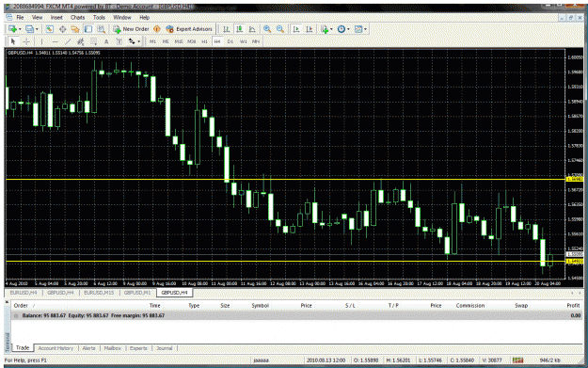
Task: Select the Fibonacci Retracement tool
Action: click(x=93, y=41)
